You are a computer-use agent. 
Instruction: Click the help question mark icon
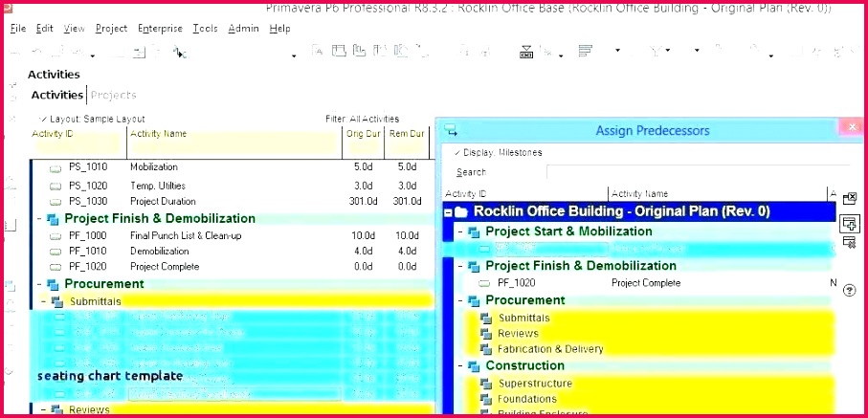[849, 290]
